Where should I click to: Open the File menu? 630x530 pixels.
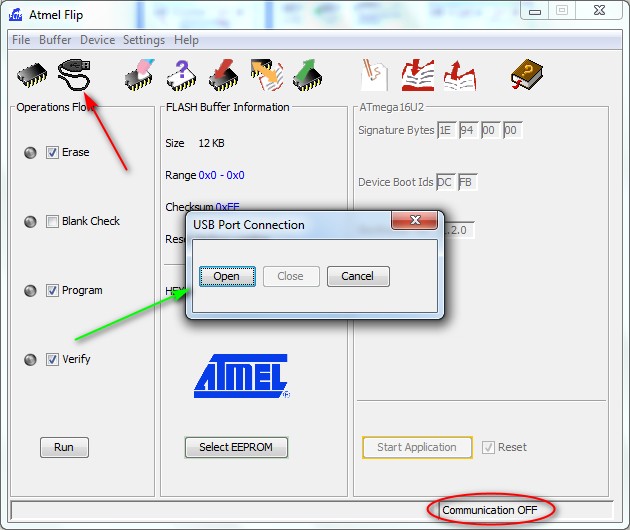point(21,40)
